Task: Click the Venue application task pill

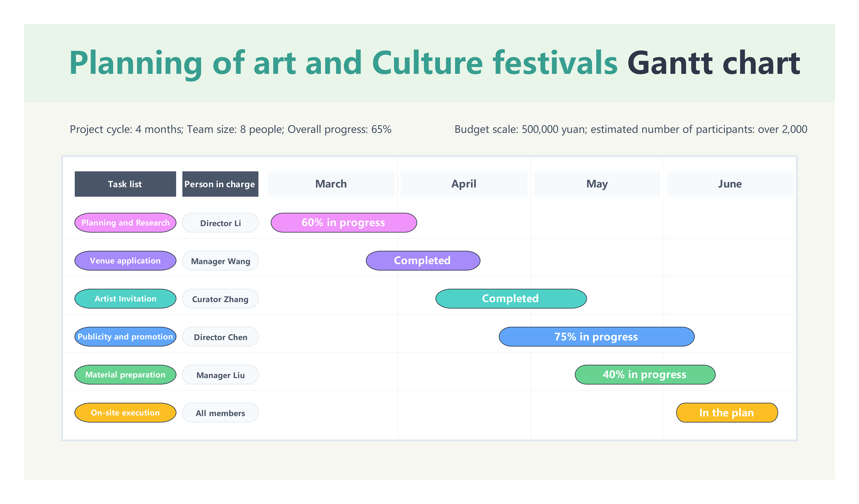Action: [125, 261]
